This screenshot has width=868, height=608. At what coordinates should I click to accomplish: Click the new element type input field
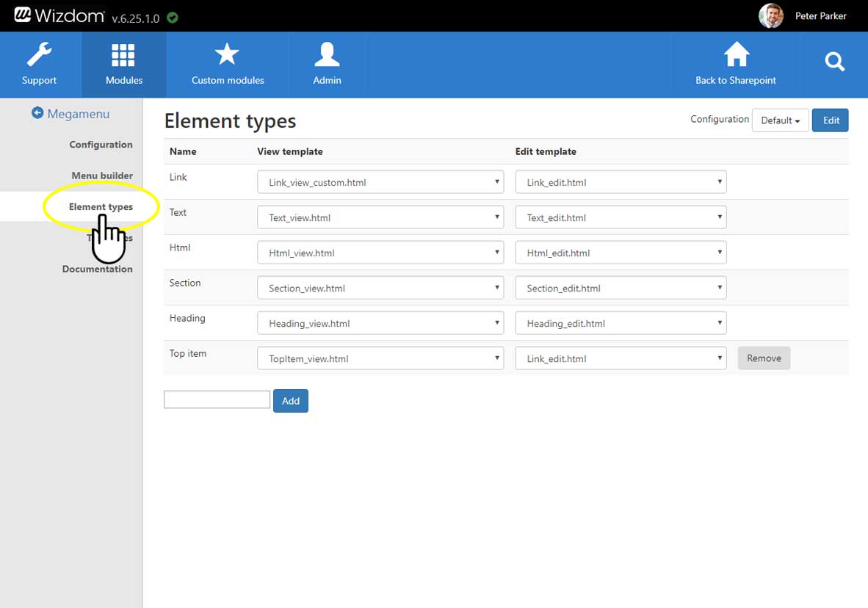point(217,399)
